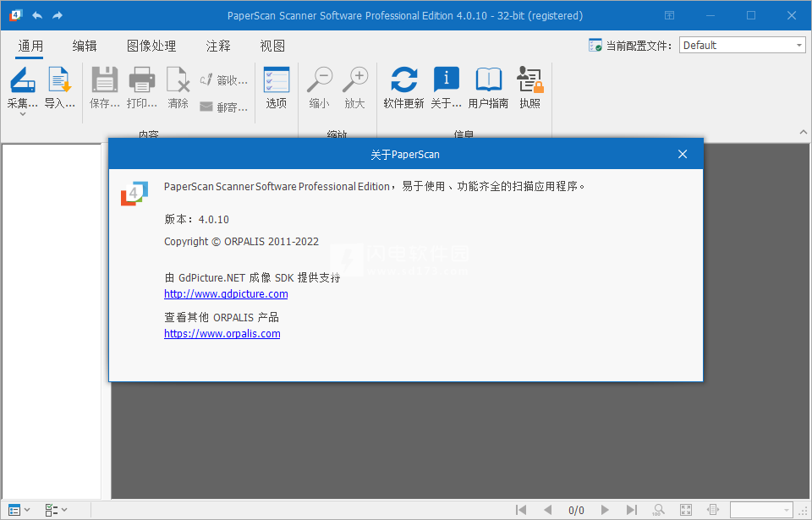Collapse the ribbon with the chevron
Image resolution: width=812 pixels, height=520 pixels.
click(804, 132)
